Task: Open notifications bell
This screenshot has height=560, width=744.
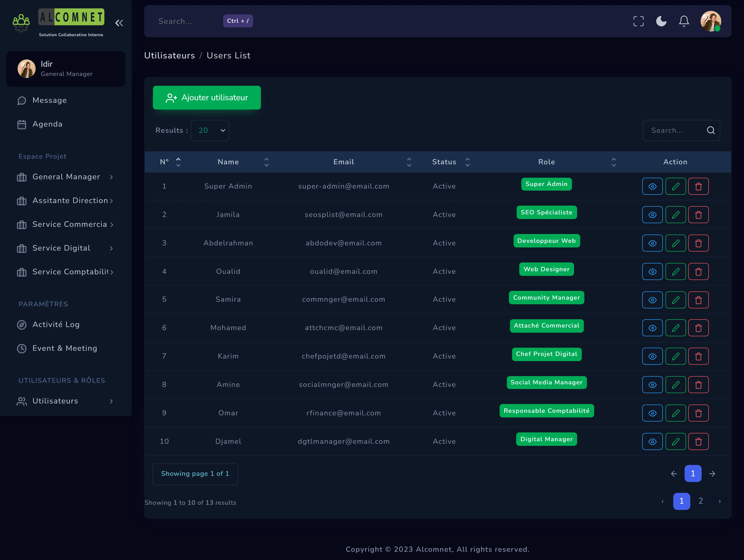Action: tap(684, 21)
